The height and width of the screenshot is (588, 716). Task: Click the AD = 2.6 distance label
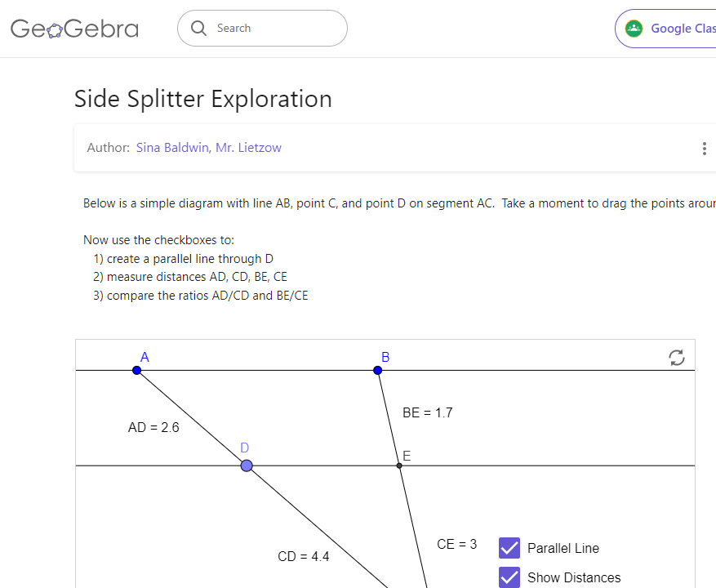pyautogui.click(x=153, y=427)
